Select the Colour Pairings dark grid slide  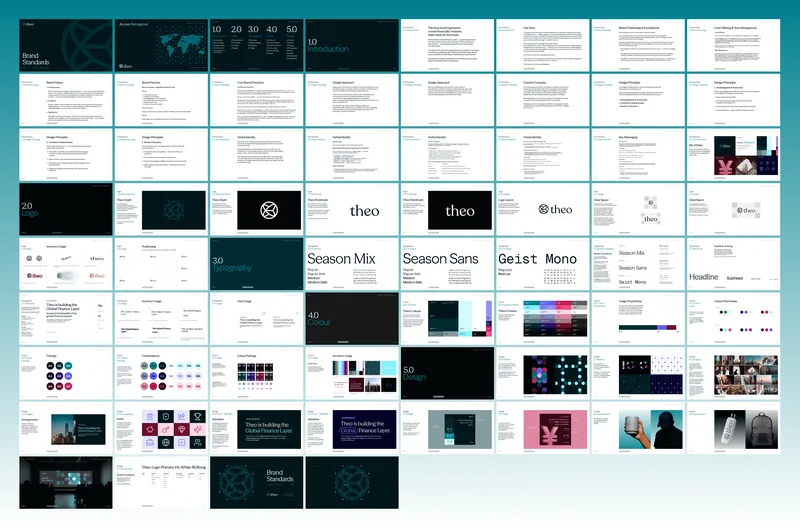257,373
